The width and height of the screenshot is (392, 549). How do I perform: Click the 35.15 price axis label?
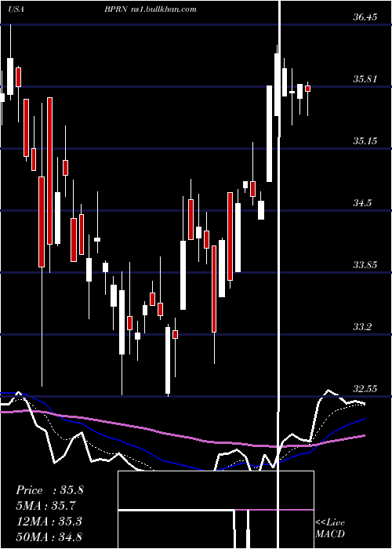tap(365, 141)
